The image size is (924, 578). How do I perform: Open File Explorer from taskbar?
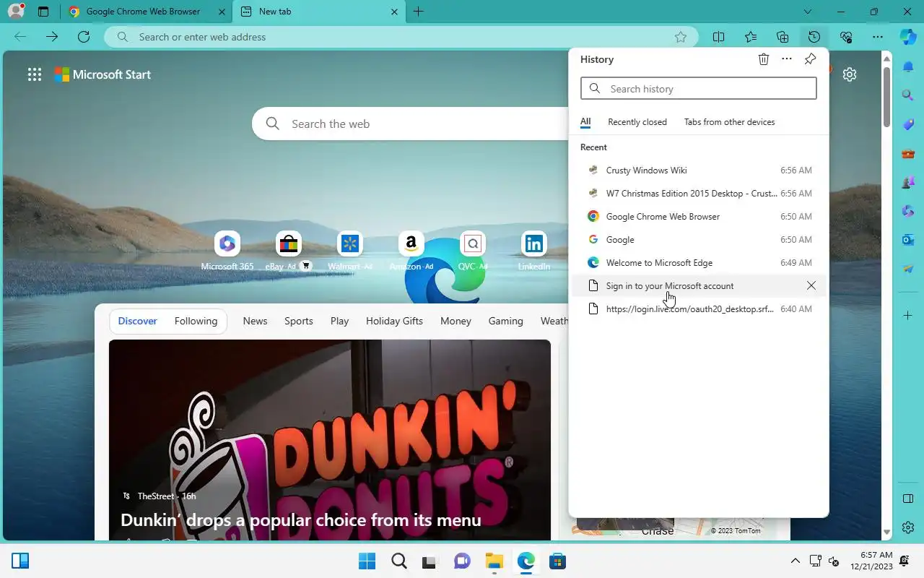(494, 561)
